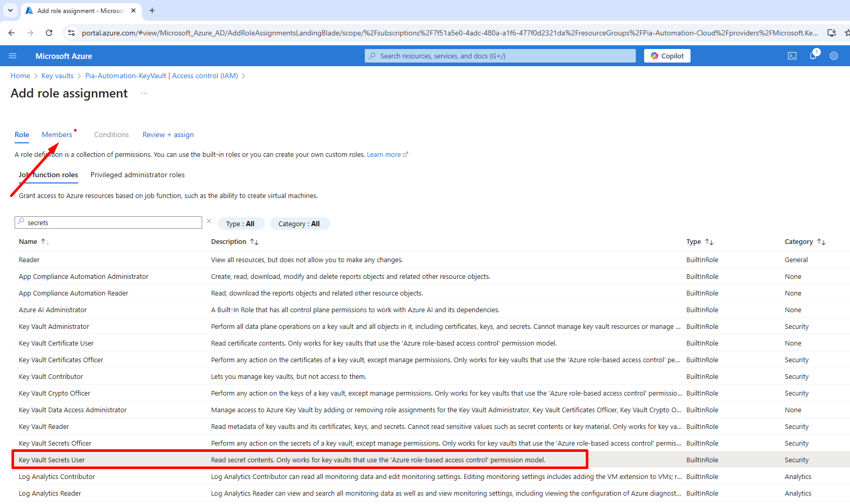
Task: Go to Home breadcrumb
Action: click(x=20, y=76)
